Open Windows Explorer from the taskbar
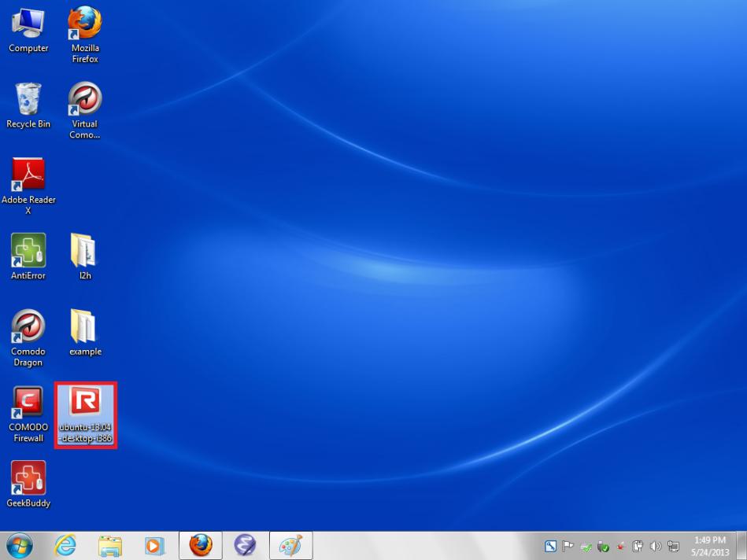The width and height of the screenshot is (747, 560). tap(109, 545)
